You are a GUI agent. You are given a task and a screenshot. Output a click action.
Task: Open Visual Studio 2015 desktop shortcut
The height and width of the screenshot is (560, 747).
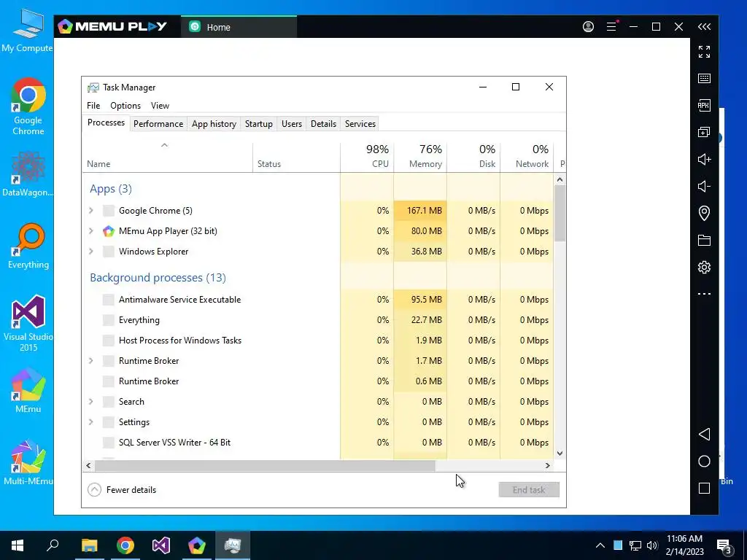28,324
